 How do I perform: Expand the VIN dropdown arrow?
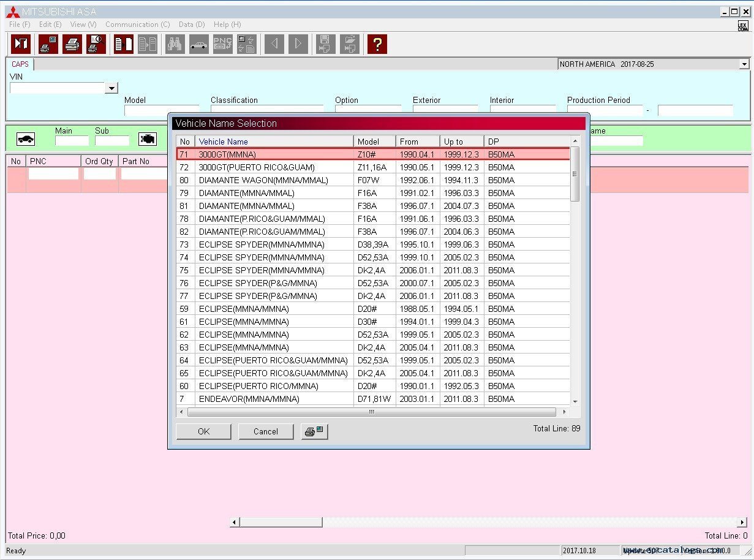pyautogui.click(x=111, y=88)
